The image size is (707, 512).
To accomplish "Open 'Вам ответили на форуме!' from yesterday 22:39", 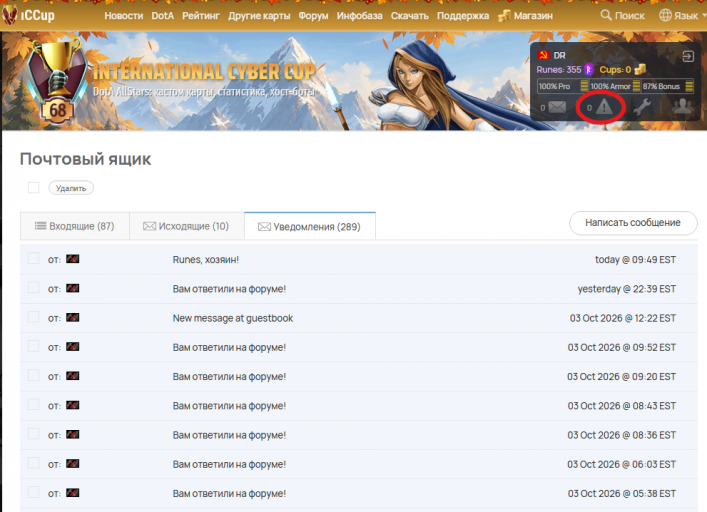I will (x=229, y=289).
